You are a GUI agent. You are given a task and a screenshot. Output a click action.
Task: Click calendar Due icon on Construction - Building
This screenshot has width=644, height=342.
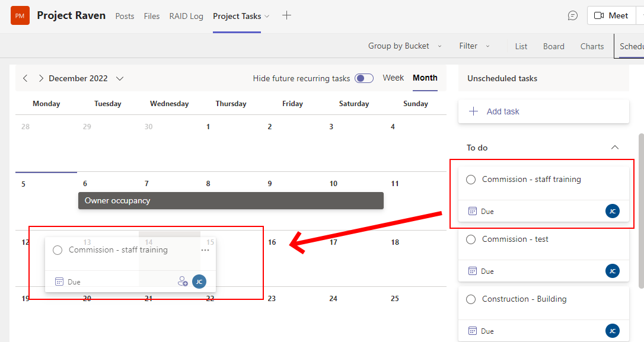click(473, 331)
